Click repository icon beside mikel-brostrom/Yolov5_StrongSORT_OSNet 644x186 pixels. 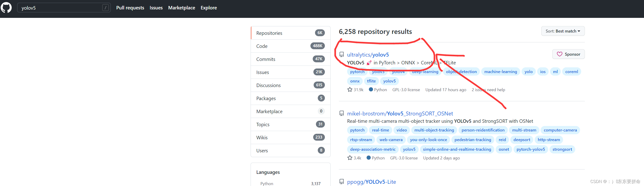(342, 113)
